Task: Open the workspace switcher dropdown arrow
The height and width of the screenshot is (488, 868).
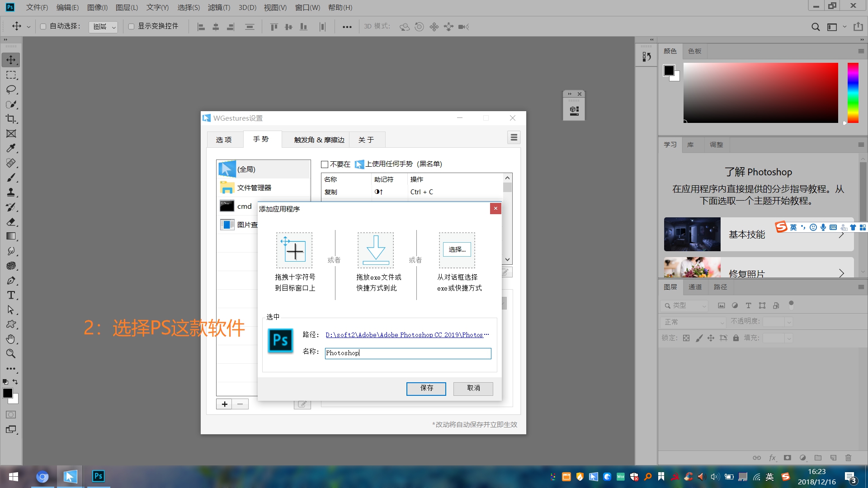Action: pos(844,27)
